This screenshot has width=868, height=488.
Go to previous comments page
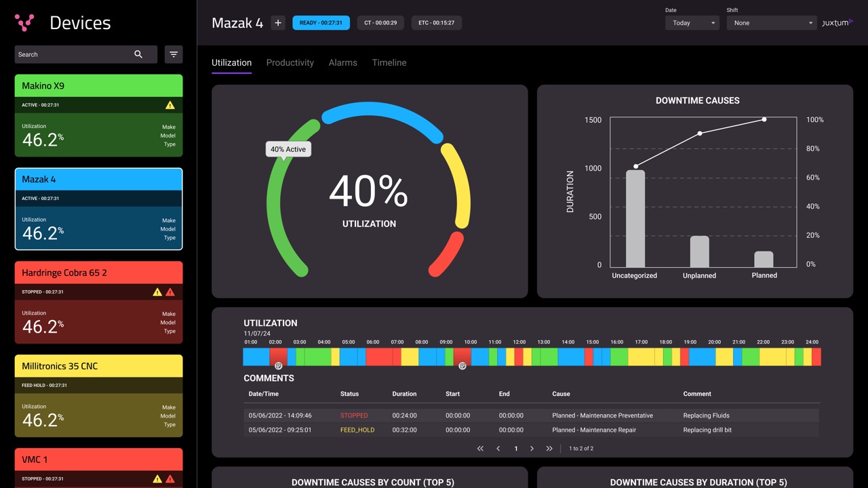[x=498, y=449]
